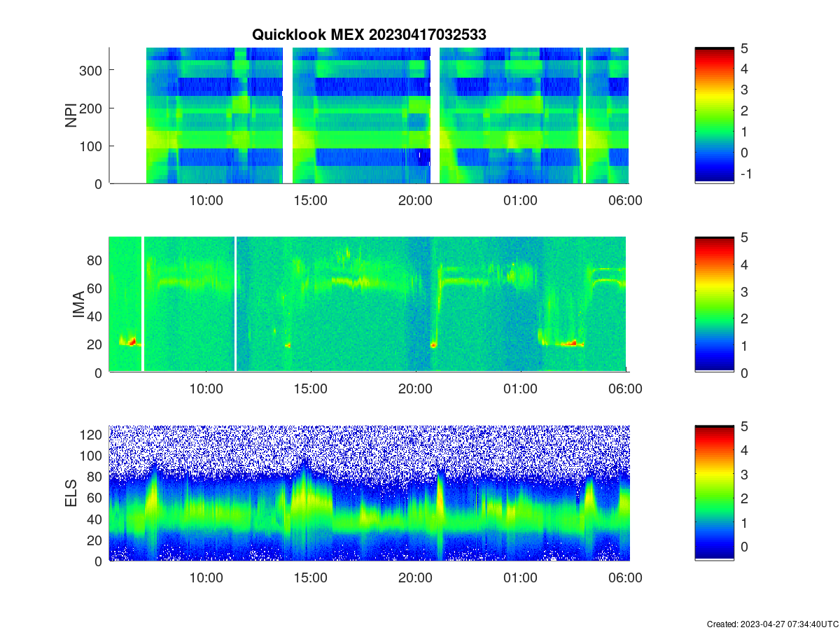
Task: Select the NPI y-axis label
Action: 71,115
